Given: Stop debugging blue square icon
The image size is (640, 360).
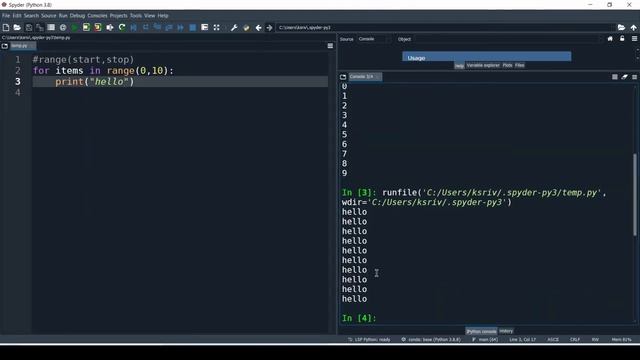Looking at the screenshot, I should (193, 27).
